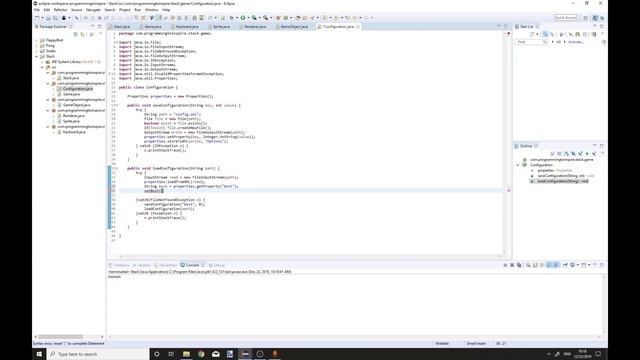Open the Debug button dropdown arrow
640x360 pixels.
(237, 18)
